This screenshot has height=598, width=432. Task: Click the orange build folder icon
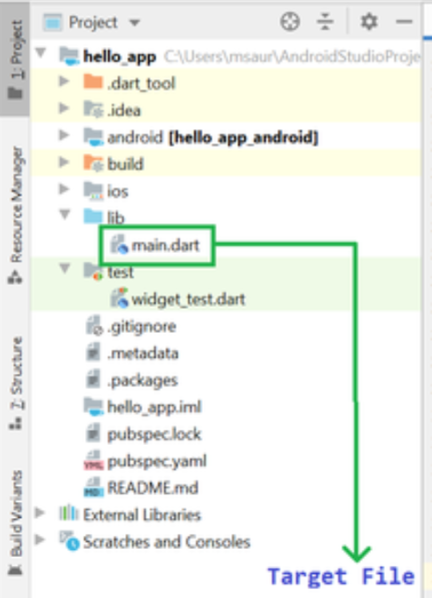tap(93, 163)
